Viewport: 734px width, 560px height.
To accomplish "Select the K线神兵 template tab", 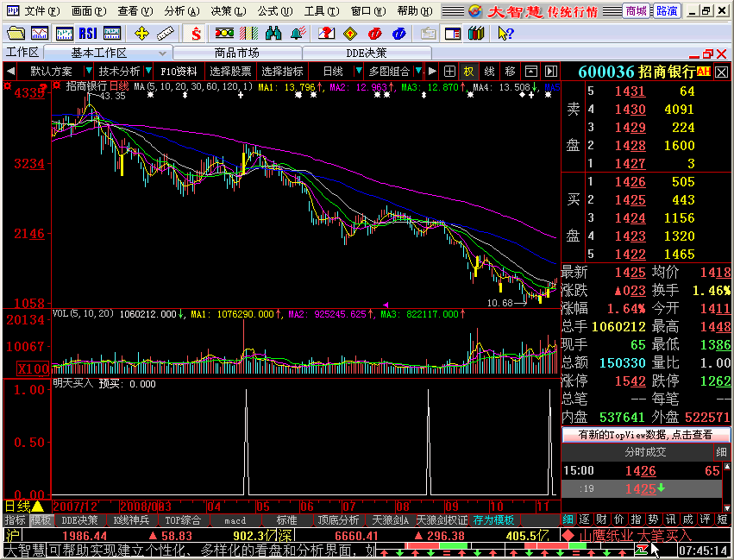I will pyautogui.click(x=132, y=519).
